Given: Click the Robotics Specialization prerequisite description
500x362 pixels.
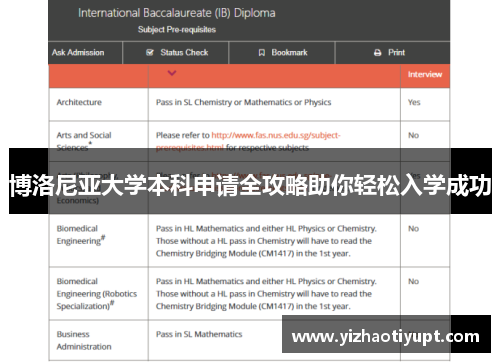Looking at the screenshot, I should click(266, 294).
